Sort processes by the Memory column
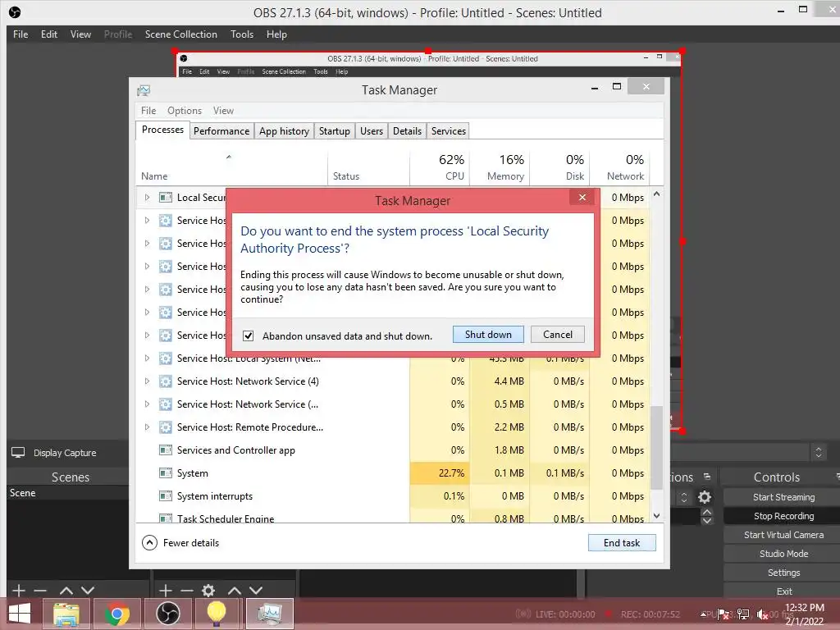Screen dimensions: 840x630 [x=500, y=167]
